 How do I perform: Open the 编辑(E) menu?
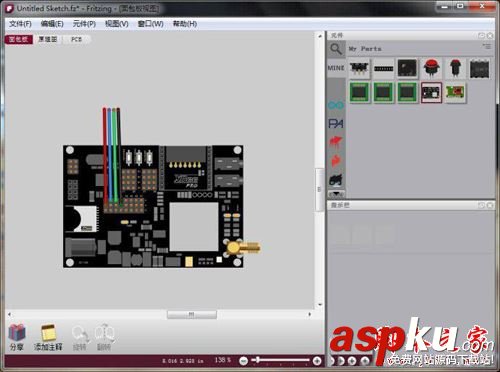pyautogui.click(x=52, y=24)
